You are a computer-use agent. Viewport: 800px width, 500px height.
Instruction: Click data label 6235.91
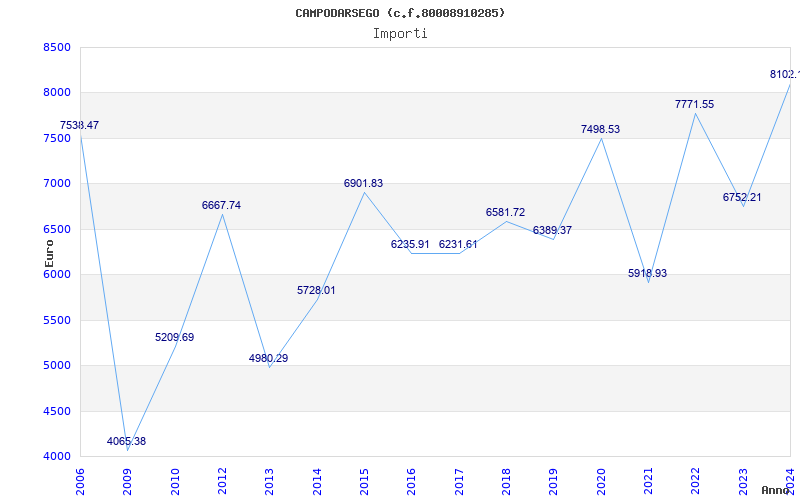point(410,244)
